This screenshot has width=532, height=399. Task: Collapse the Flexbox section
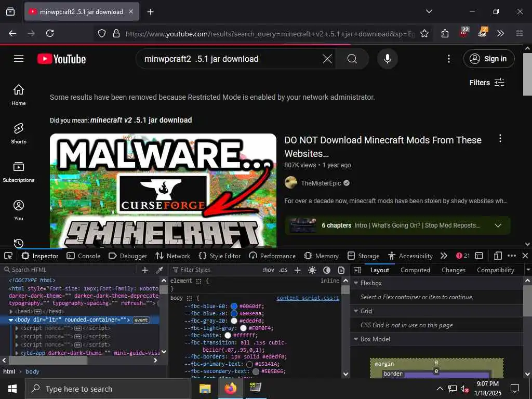coord(356,283)
